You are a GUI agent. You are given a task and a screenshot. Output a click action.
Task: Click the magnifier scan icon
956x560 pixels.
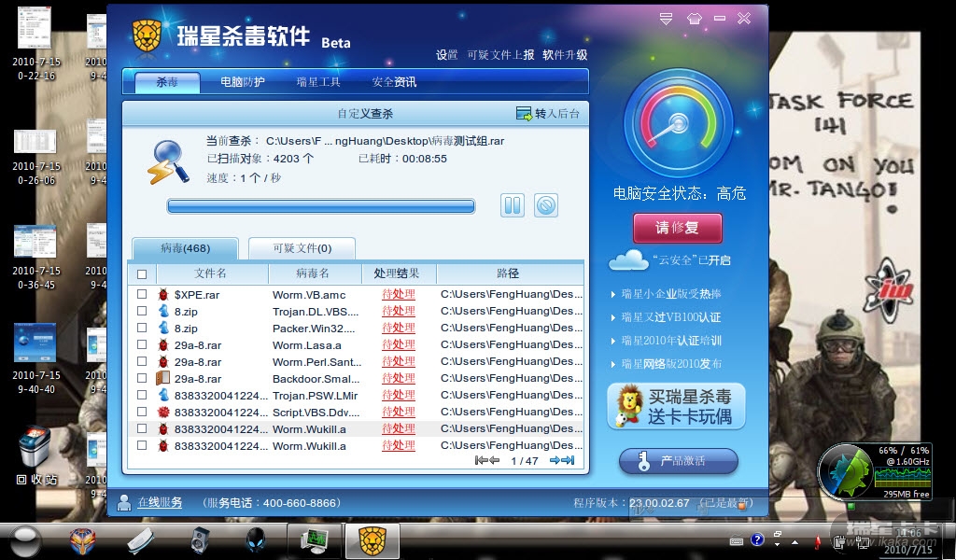(168, 161)
